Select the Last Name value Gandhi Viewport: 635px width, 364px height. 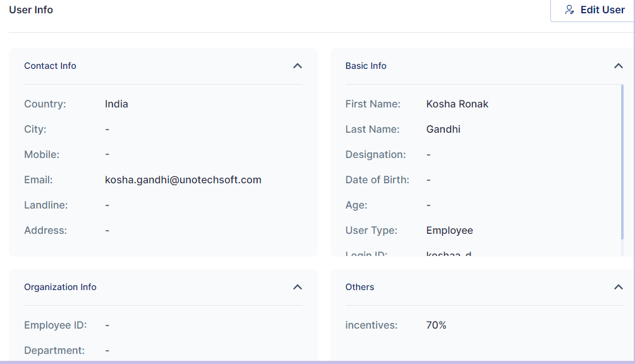(x=443, y=130)
